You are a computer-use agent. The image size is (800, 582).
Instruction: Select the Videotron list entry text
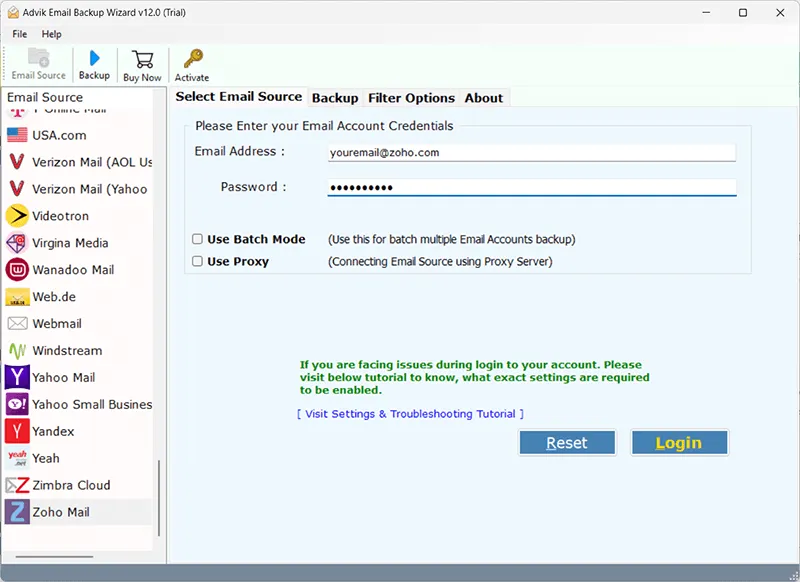[x=61, y=216]
